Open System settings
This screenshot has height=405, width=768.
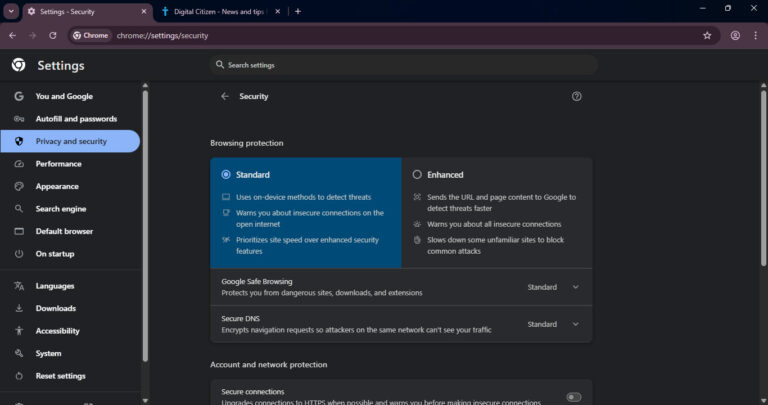tap(71, 354)
